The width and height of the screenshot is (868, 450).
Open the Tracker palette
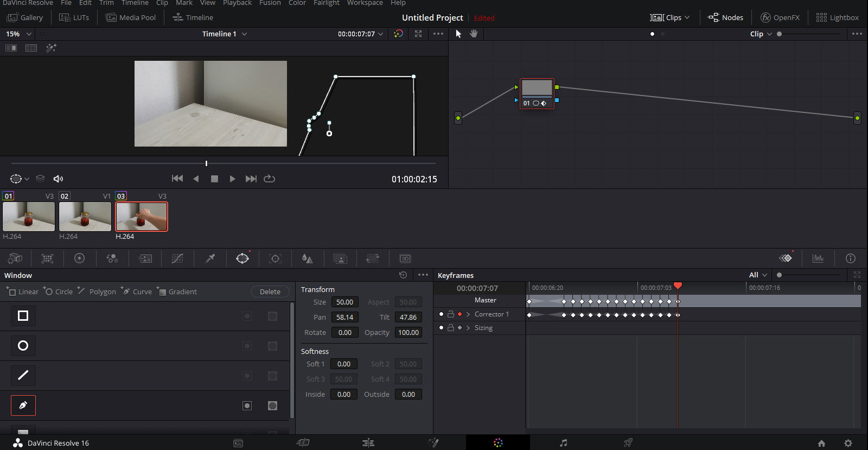[x=275, y=258]
